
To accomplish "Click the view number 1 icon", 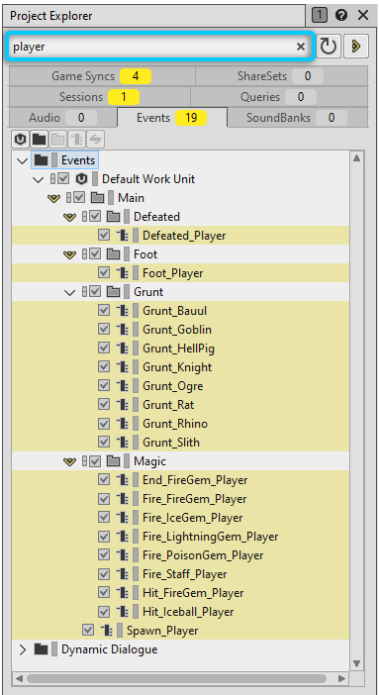I will point(320,16).
